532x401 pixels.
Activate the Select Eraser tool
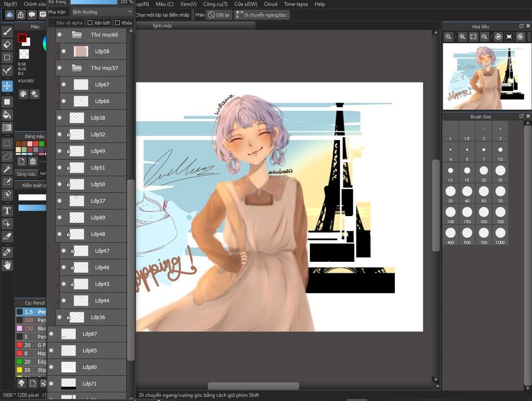(x=7, y=195)
